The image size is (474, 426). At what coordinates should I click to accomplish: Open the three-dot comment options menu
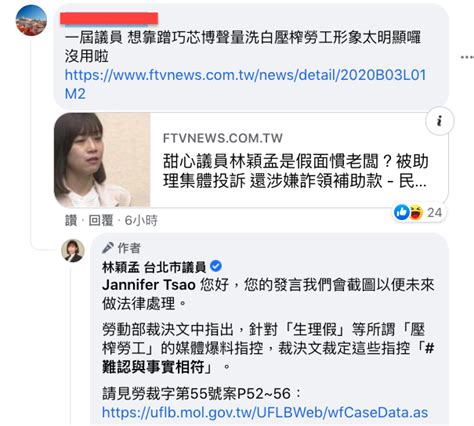click(x=467, y=57)
